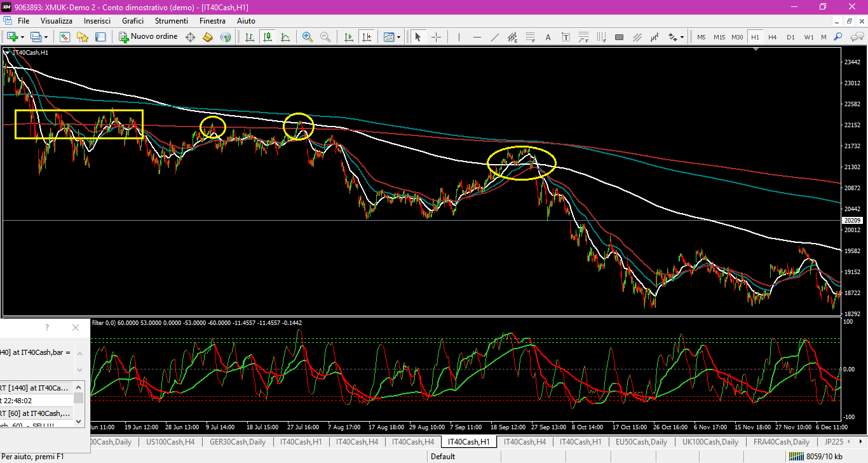
Task: Switch timeframe to M30
Action: pyautogui.click(x=737, y=37)
